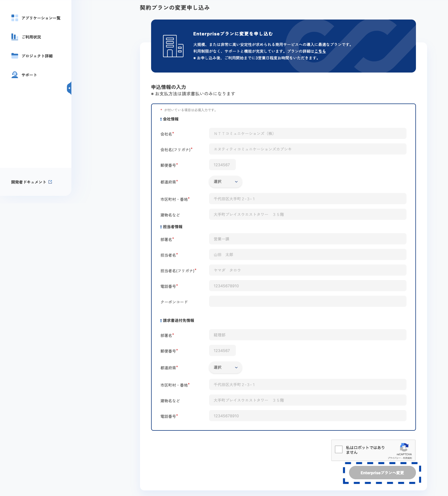Click the building icon in the Enterprise banner
448x496 pixels.
pos(173,46)
